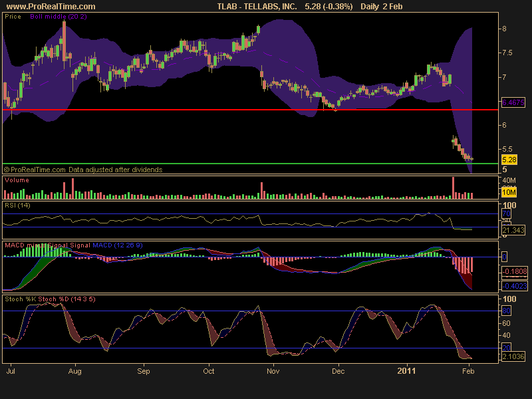Select the Boll middle (20 2) indicator label
Image resolution: width=532 pixels, height=399 pixels.
59,16
